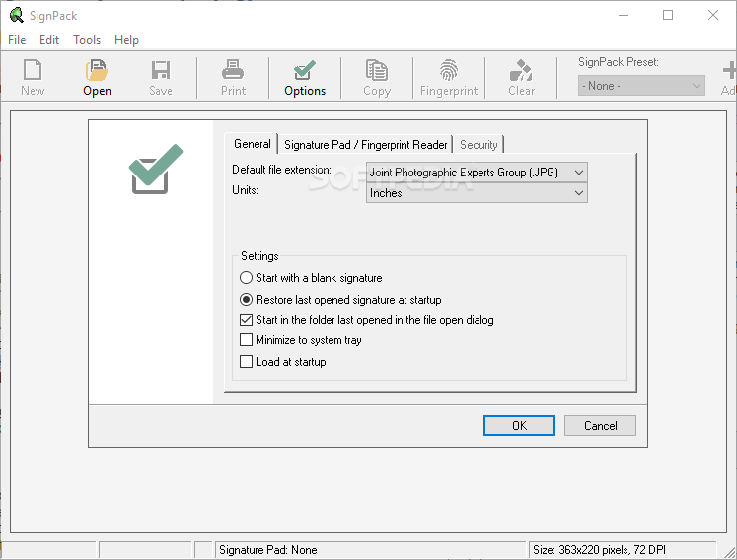Confirm options with OK button
Screen dimensions: 737x560
519,426
